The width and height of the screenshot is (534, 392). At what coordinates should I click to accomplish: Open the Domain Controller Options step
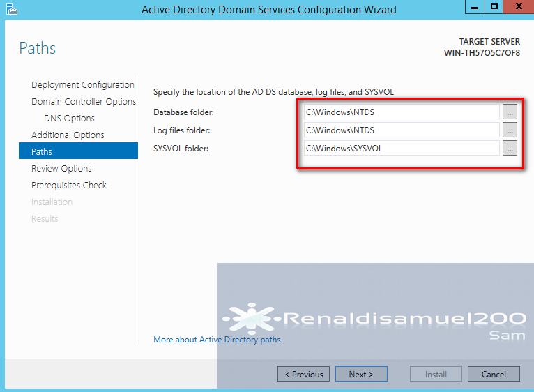tap(84, 101)
